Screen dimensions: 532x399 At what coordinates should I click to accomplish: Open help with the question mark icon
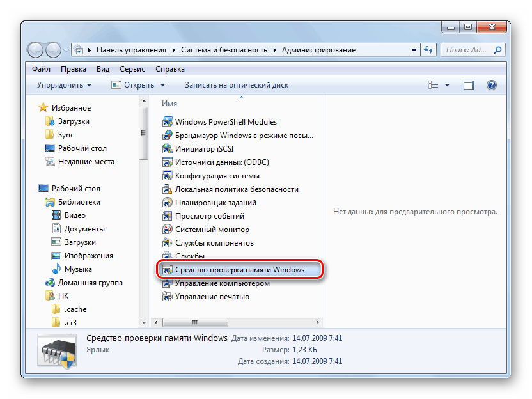click(491, 85)
